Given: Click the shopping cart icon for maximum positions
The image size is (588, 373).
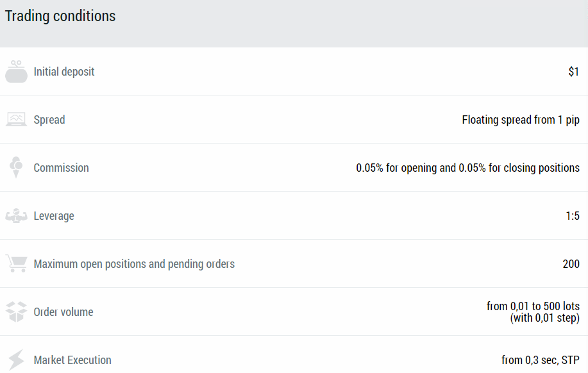Looking at the screenshot, I should 16,263.
